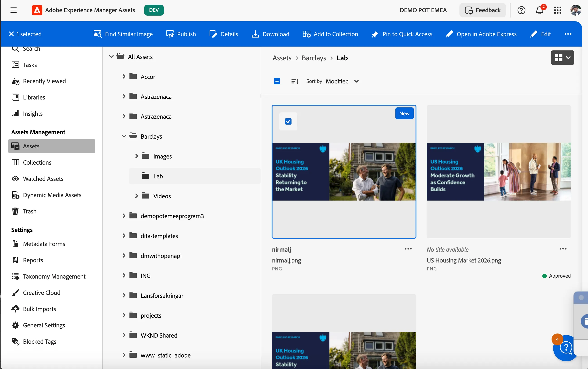588x369 pixels.
Task: Toggle the sort order direction icon
Action: [295, 81]
